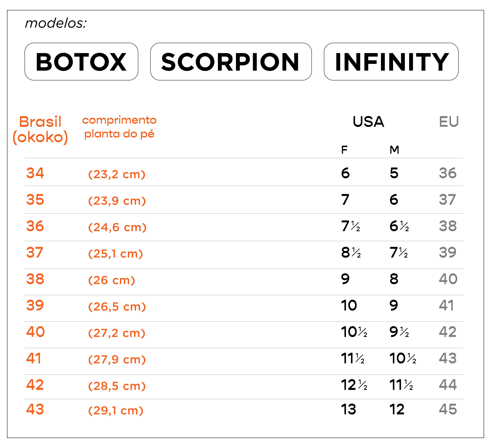Screen dimensions: 491x448
Task: Choose the INFINITY model button
Action: click(391, 62)
